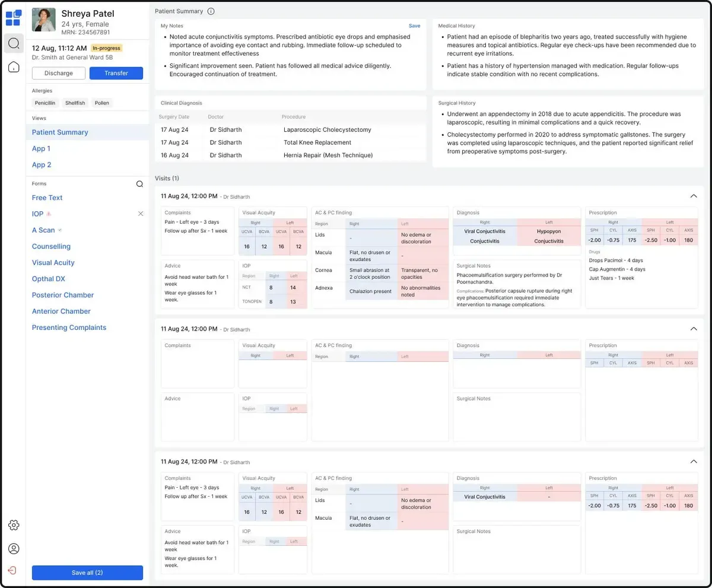Click the home icon in the sidebar rail

pyautogui.click(x=13, y=66)
